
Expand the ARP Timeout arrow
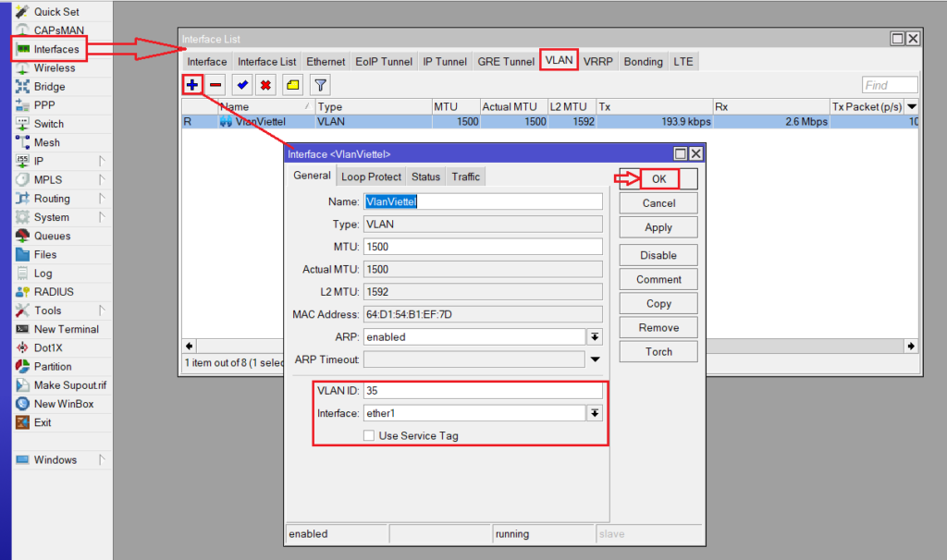click(x=596, y=359)
